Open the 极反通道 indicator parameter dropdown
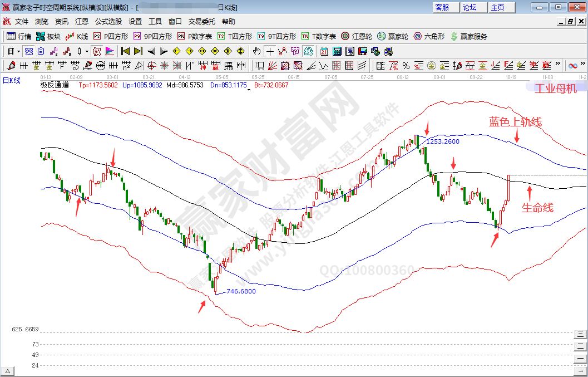Screen dimensions: 588x377 (249, 89)
